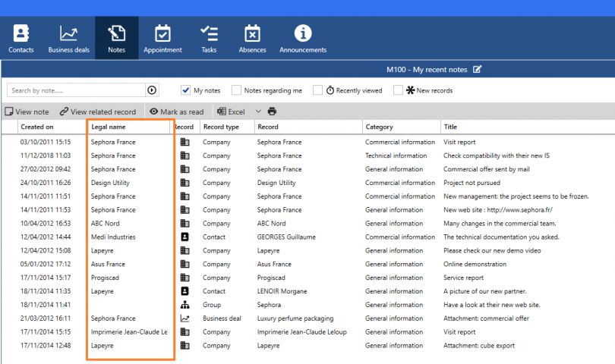The height and width of the screenshot is (364, 615).
Task: Click the legal name 'Imprimerie Jean-Claude Le'
Action: coord(129,332)
